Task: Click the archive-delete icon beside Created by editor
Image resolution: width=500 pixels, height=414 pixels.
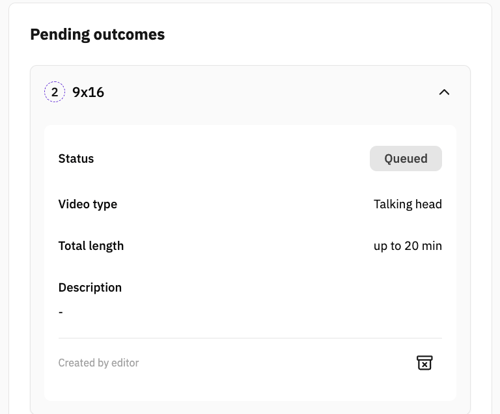Action: click(x=424, y=363)
